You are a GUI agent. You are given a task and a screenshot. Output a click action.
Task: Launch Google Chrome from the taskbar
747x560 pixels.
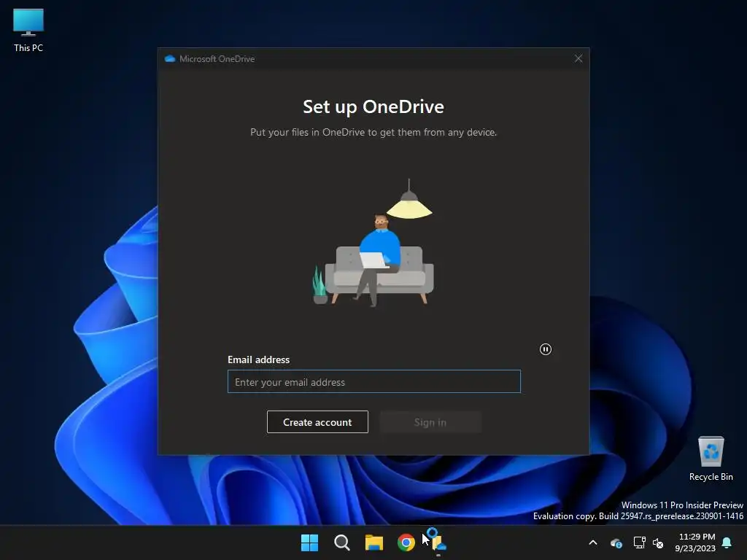click(x=406, y=542)
